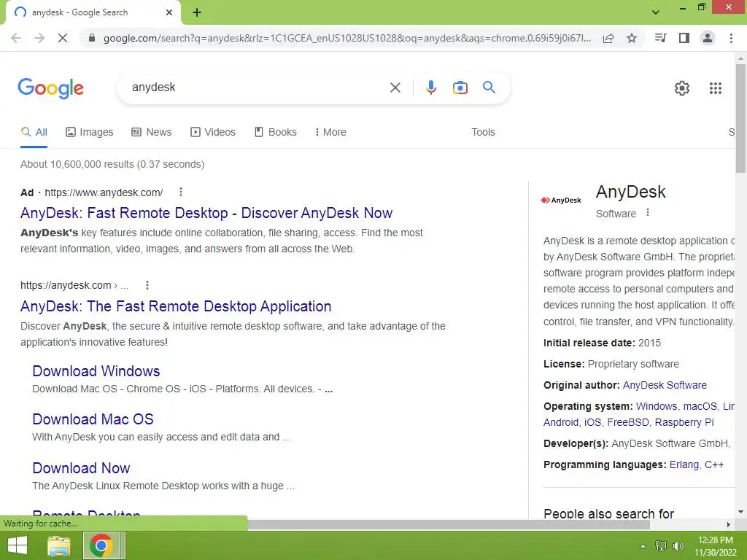The image size is (747, 560).
Task: Select the All results tab
Action: click(34, 133)
